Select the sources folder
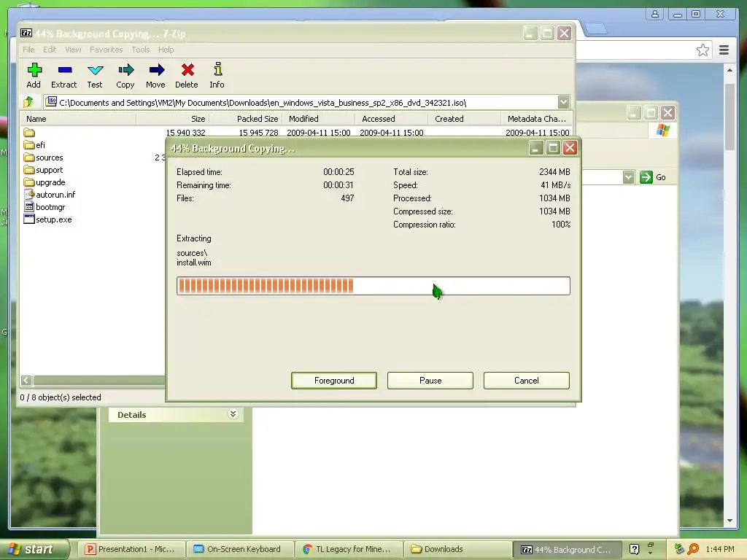Screen dimensions: 747x560 (43, 157)
